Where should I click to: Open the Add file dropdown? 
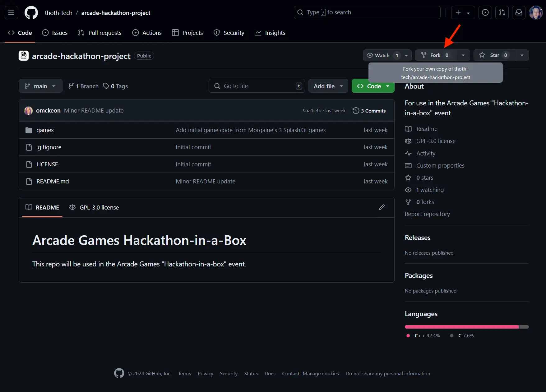(x=328, y=86)
